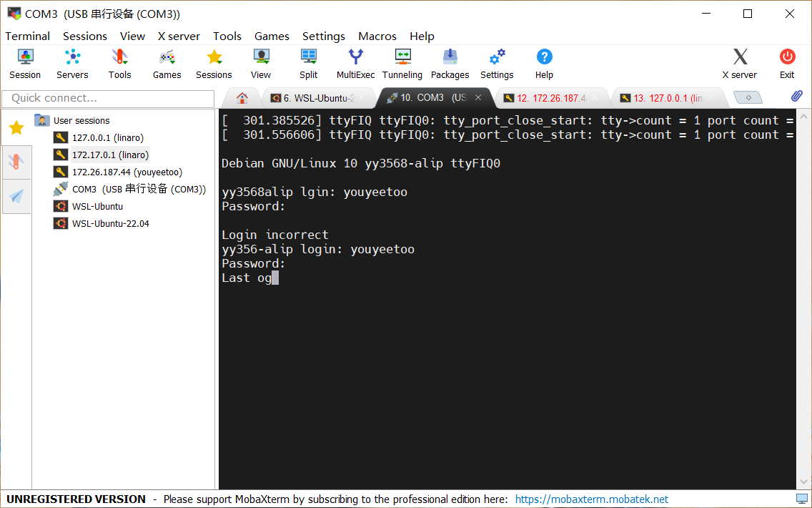Click the Quick connect input field

point(109,98)
